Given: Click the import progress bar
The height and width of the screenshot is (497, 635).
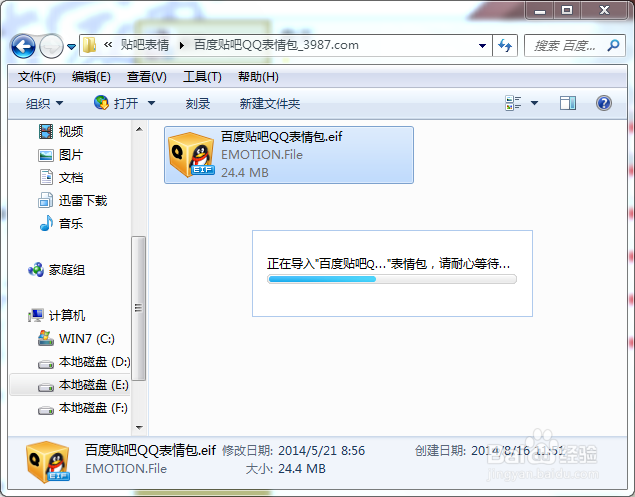Looking at the screenshot, I should point(392,279).
